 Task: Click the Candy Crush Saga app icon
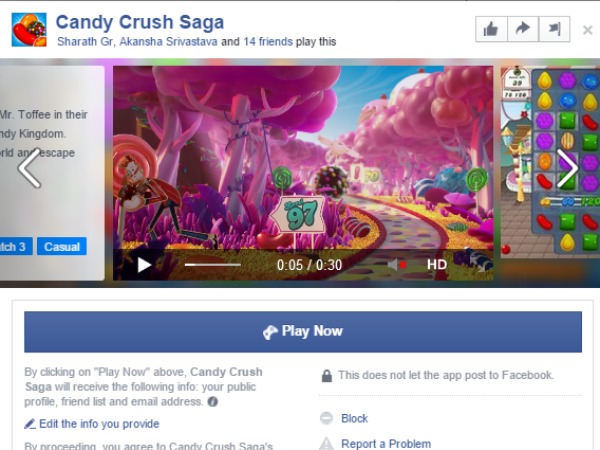tap(29, 29)
